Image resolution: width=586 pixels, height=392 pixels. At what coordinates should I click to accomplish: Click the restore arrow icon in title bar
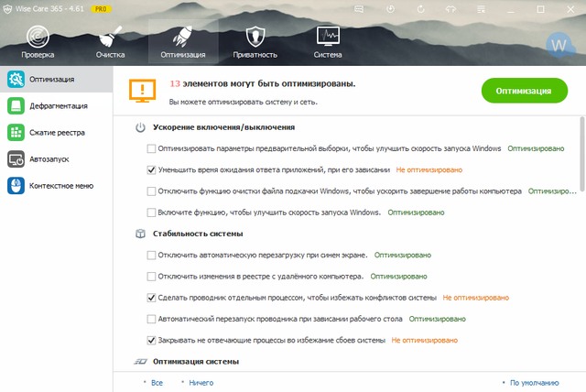tap(420, 9)
